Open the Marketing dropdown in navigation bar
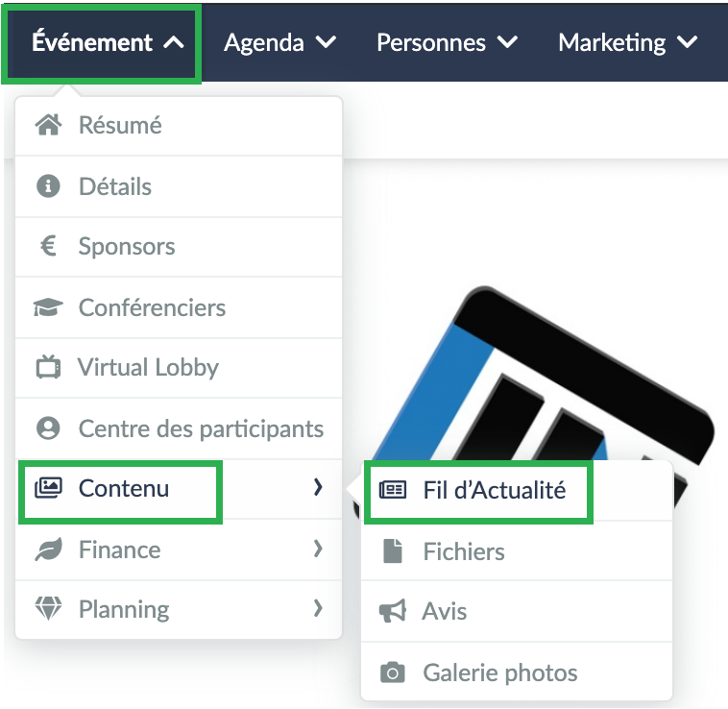The height and width of the screenshot is (709, 728). point(628,42)
